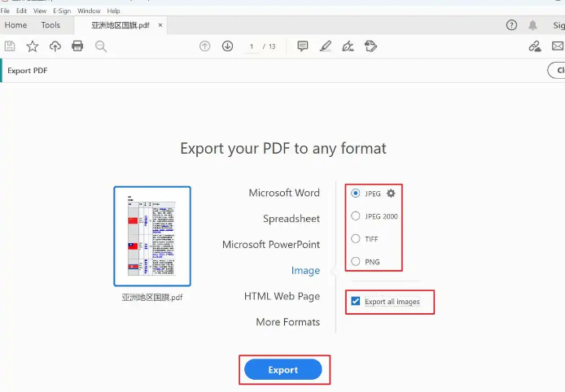Choose Image format

pyautogui.click(x=305, y=271)
